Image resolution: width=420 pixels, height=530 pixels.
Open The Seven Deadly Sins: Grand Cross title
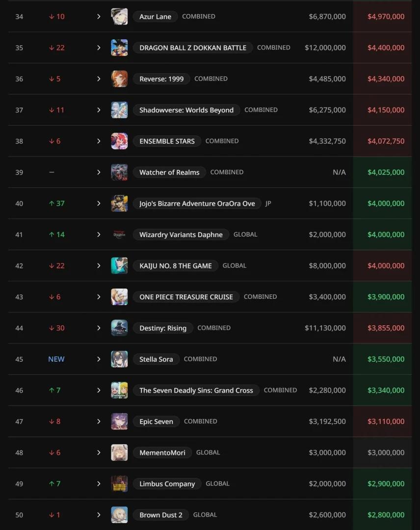[x=196, y=390]
